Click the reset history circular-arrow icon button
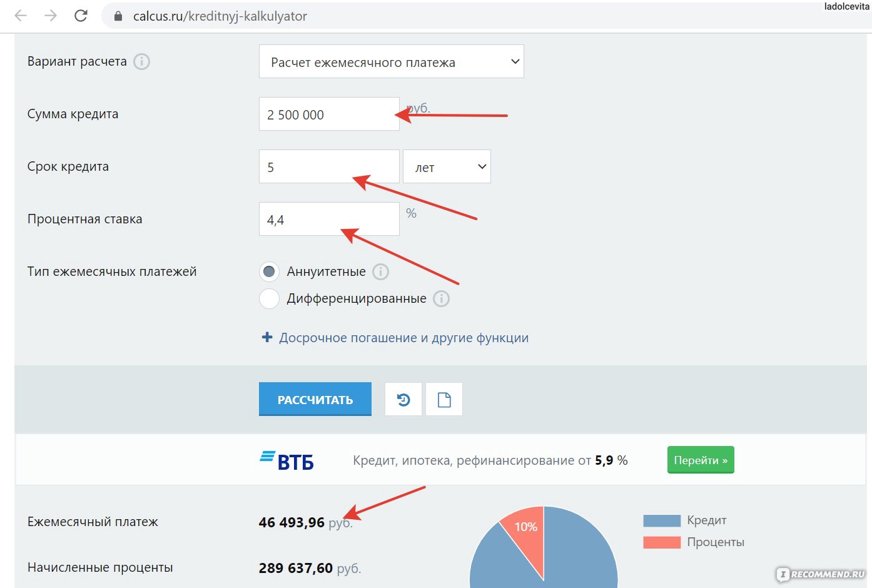This screenshot has height=588, width=872. pyautogui.click(x=403, y=399)
